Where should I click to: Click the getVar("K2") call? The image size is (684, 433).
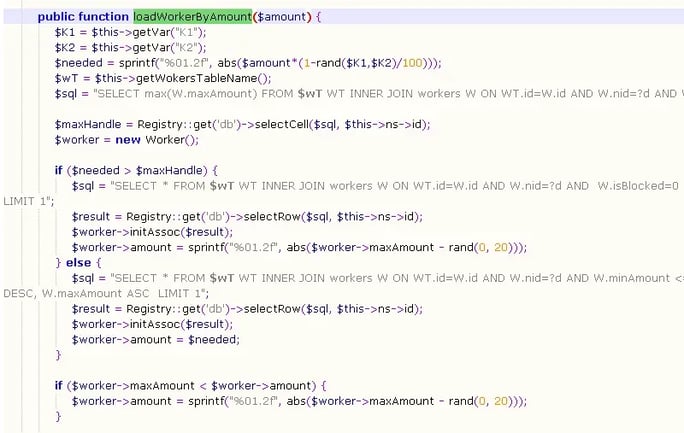tap(162, 47)
